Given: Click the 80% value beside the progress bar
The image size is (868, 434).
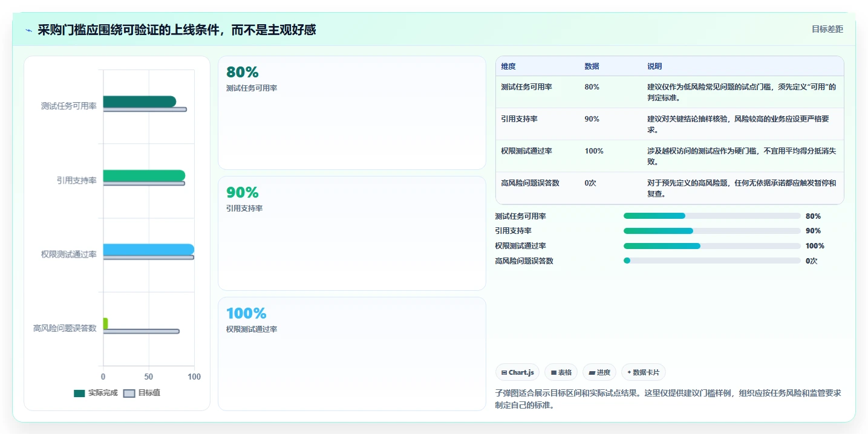Looking at the screenshot, I should coord(813,216).
